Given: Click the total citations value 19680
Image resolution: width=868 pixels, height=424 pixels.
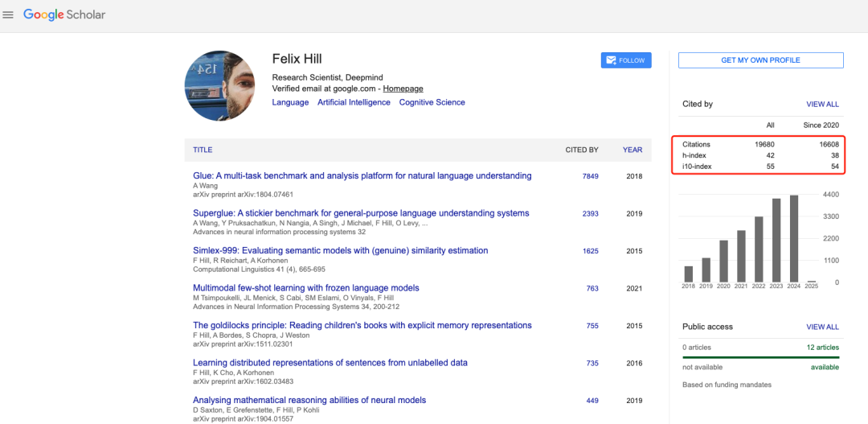Looking at the screenshot, I should [x=764, y=144].
